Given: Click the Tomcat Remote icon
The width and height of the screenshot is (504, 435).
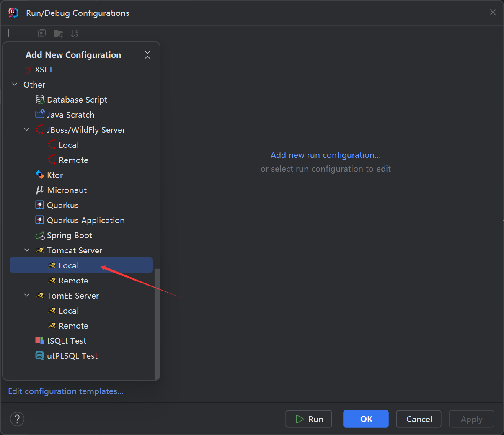Looking at the screenshot, I should click(52, 281).
